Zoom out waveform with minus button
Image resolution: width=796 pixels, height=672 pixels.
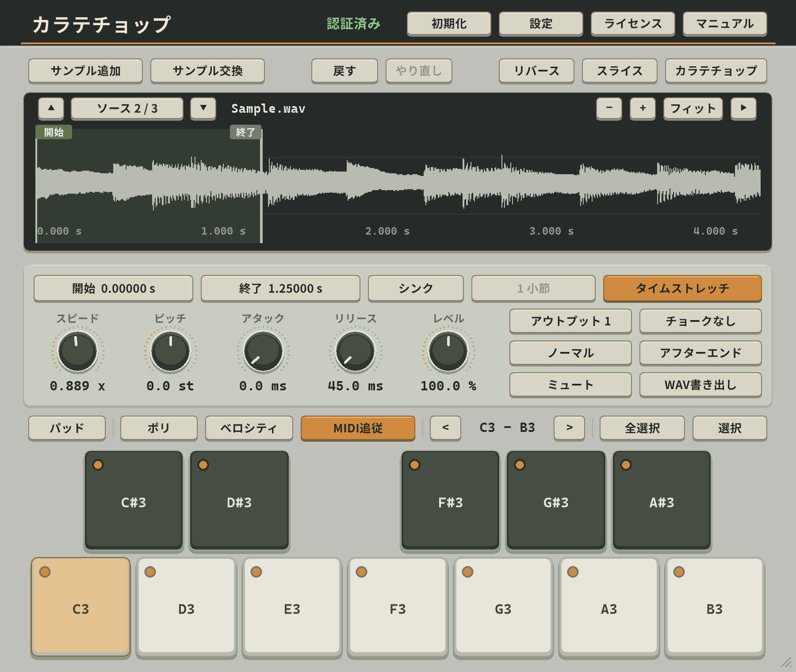(609, 108)
